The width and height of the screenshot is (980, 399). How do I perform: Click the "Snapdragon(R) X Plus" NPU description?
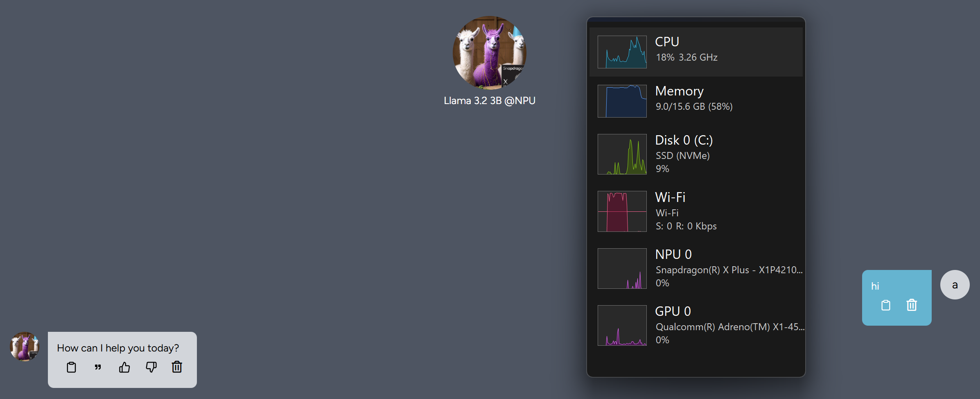click(x=729, y=270)
